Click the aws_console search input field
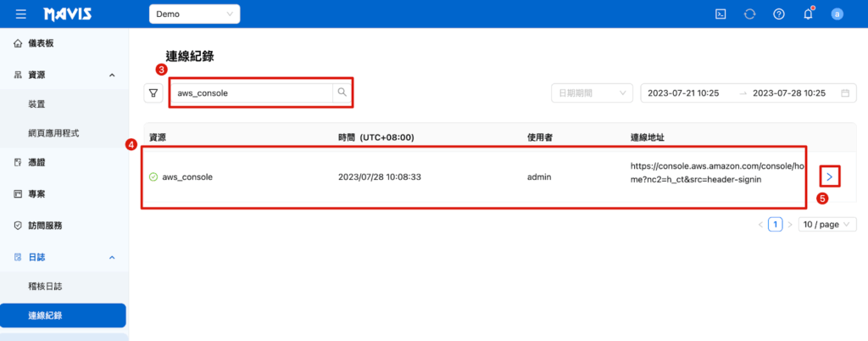The width and height of the screenshot is (868, 341). coord(251,92)
